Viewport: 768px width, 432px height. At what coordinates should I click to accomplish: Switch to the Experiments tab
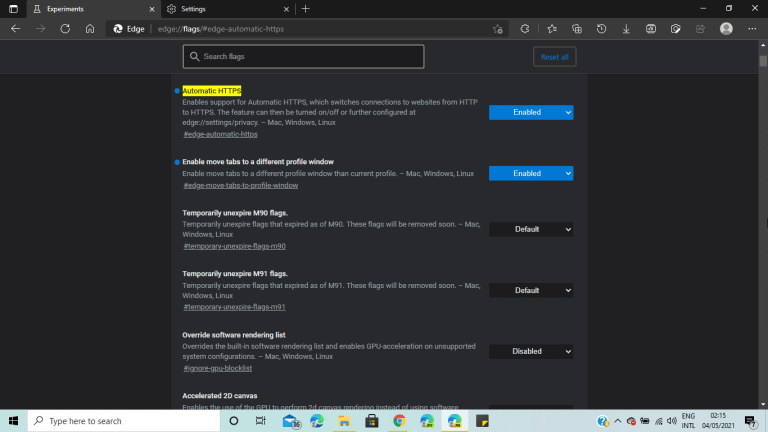[x=93, y=9]
